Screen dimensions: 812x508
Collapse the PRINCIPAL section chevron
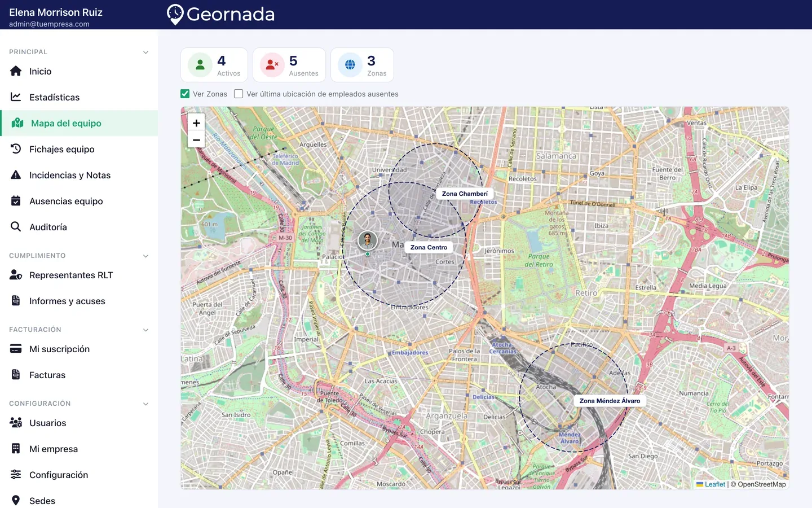pos(145,52)
